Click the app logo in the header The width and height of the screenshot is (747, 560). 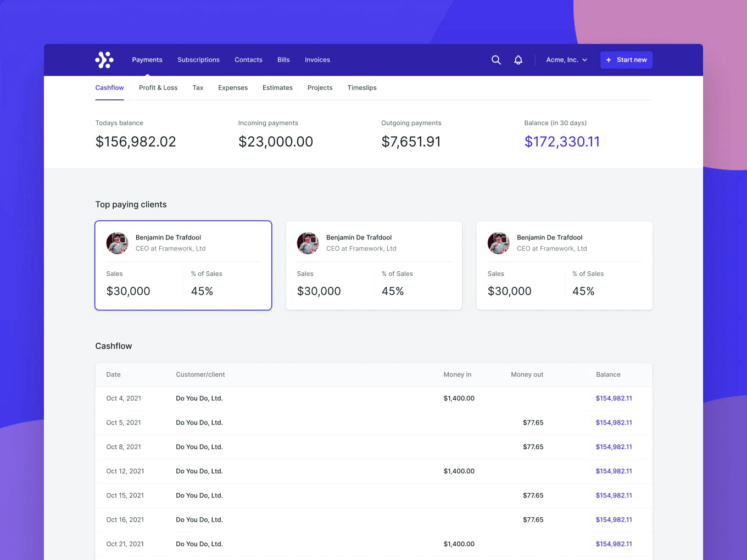(104, 60)
